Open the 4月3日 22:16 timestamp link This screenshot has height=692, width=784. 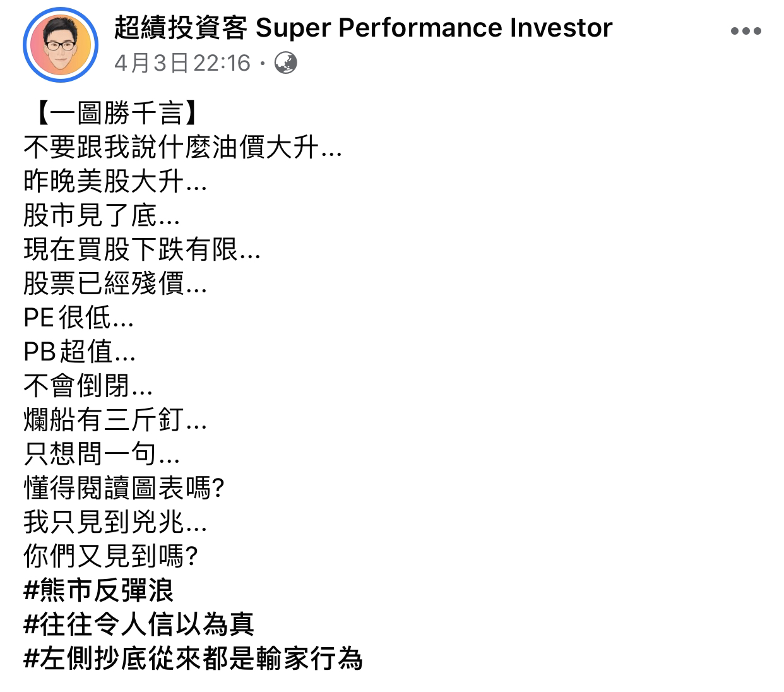point(182,63)
